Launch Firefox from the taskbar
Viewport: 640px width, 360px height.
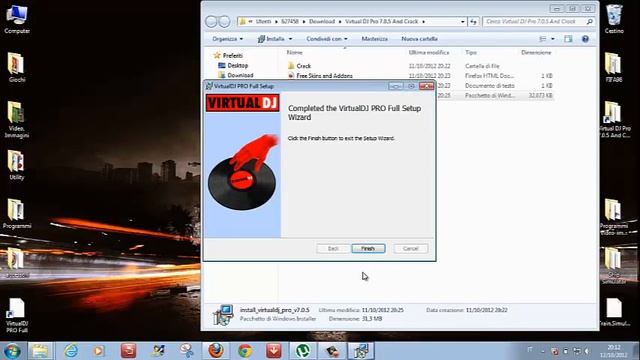coord(216,351)
